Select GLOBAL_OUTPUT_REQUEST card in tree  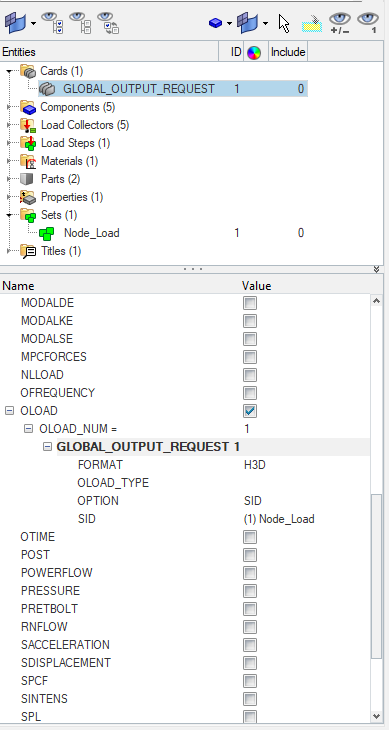click(139, 88)
